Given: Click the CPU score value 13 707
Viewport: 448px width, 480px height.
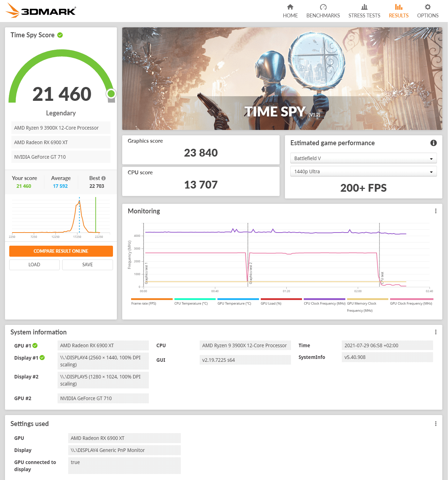Looking at the screenshot, I should (x=201, y=185).
